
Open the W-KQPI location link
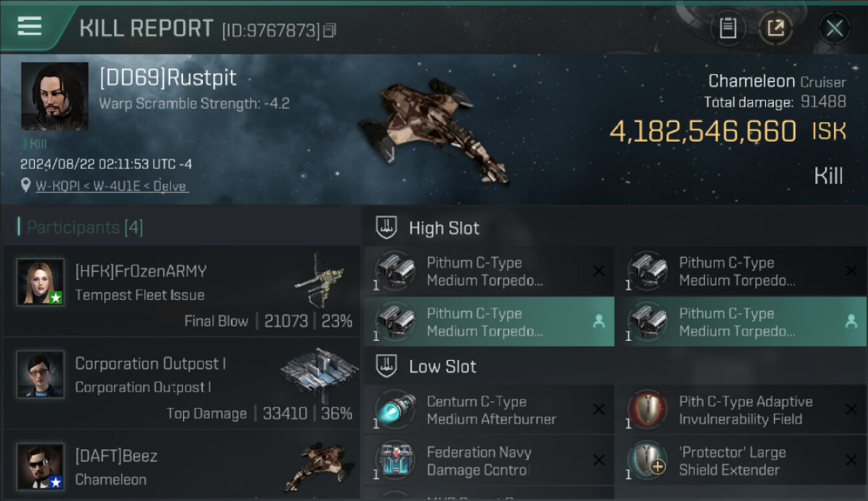tap(112, 186)
